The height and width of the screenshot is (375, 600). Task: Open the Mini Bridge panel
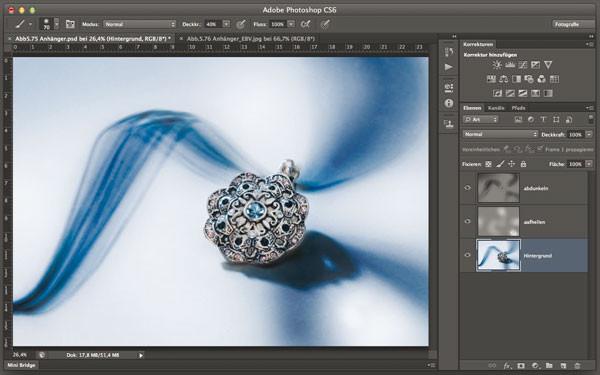click(21, 365)
